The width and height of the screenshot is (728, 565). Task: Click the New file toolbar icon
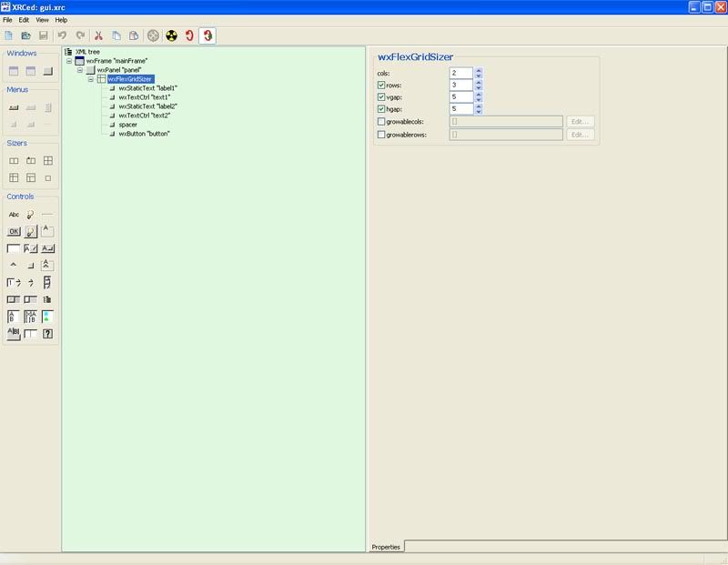pos(9,35)
